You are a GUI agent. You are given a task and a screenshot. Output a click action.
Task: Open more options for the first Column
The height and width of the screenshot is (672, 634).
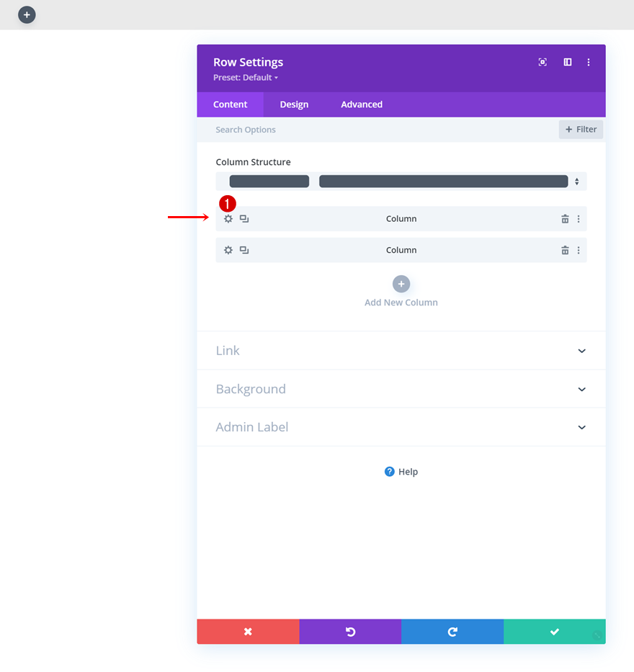[x=579, y=219]
